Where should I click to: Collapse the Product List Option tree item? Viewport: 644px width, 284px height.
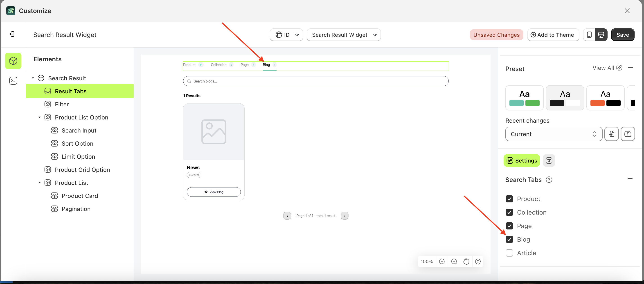tap(39, 117)
